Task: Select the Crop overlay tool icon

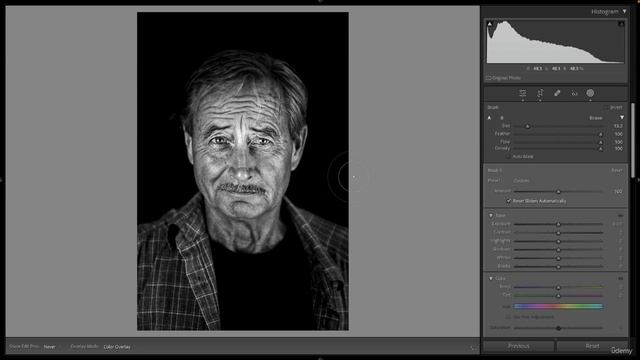Action: (540, 93)
